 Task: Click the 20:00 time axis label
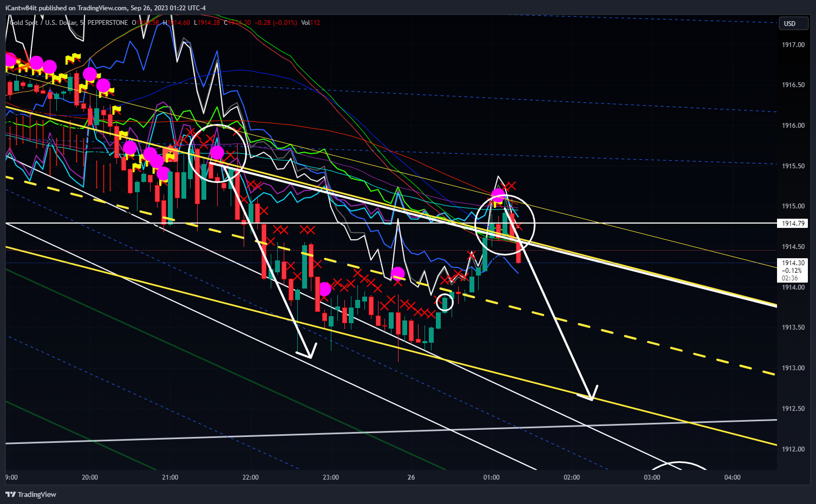[x=90, y=477]
